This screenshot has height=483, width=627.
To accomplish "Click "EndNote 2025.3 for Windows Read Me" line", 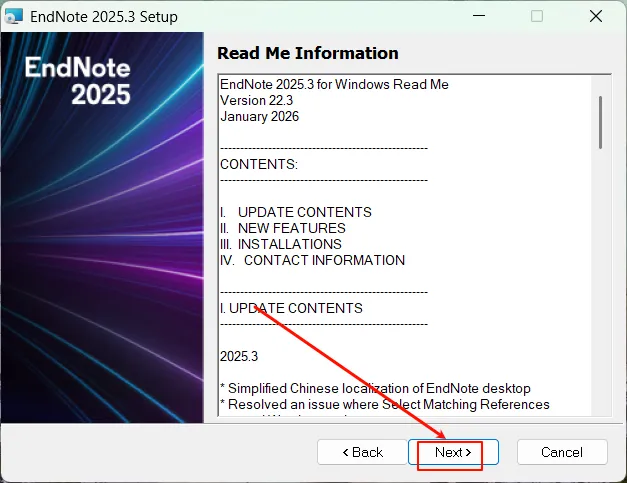I will tap(334, 84).
